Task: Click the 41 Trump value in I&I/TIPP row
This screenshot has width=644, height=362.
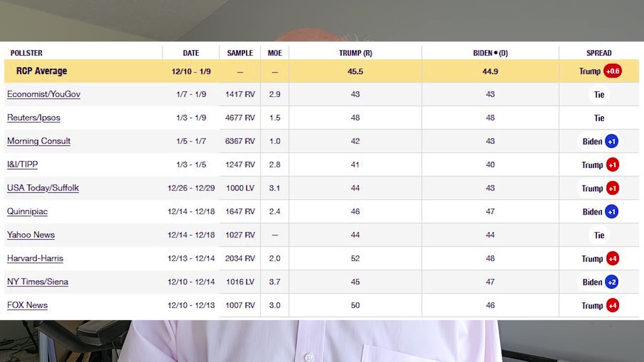Action: (355, 164)
